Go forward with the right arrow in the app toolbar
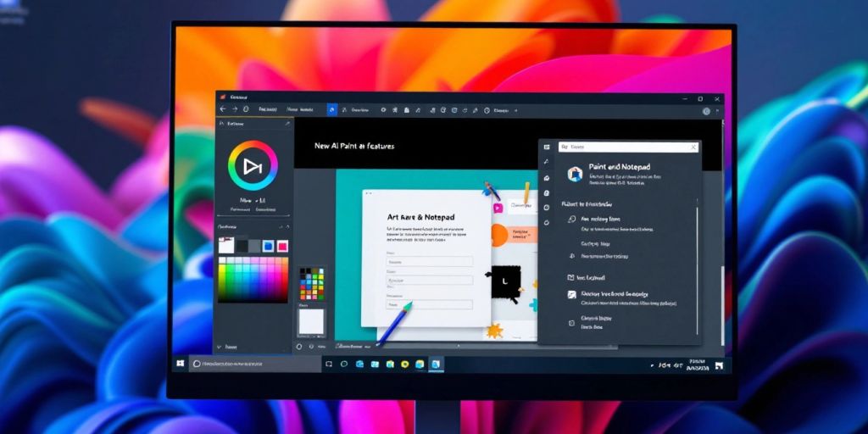This screenshot has height=434, width=868. coord(235,109)
